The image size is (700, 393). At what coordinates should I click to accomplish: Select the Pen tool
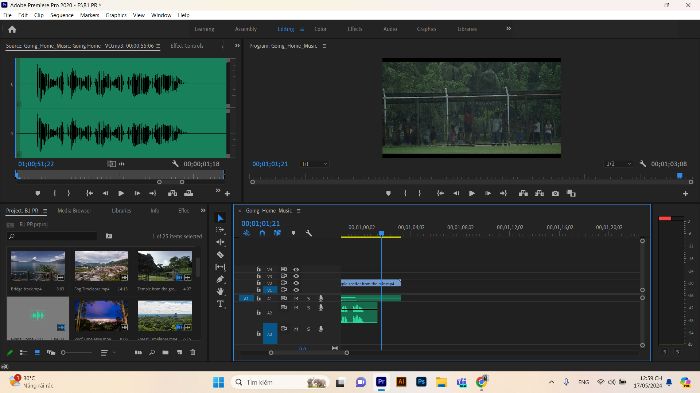220,279
